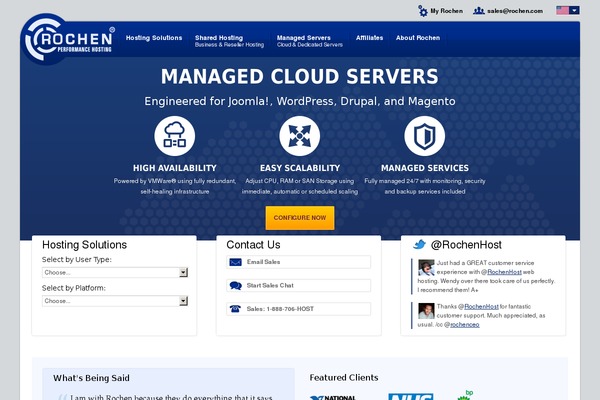Click the Twitter bird icon

click(419, 244)
